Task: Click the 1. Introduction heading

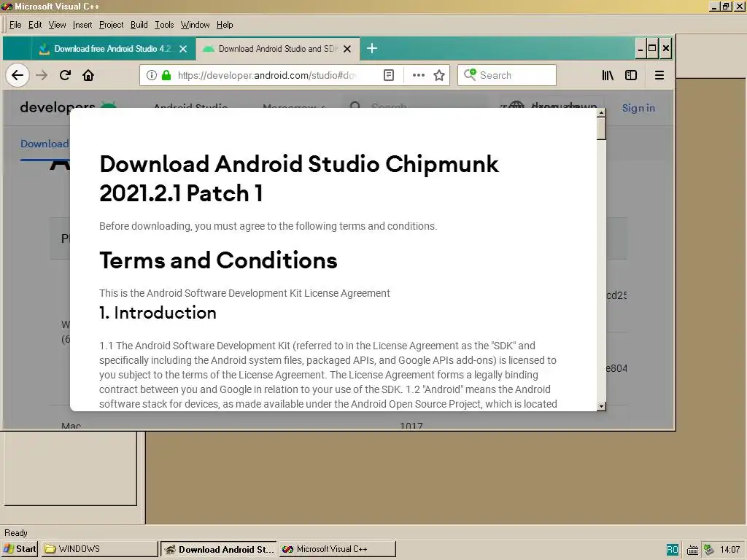Action: tap(158, 313)
